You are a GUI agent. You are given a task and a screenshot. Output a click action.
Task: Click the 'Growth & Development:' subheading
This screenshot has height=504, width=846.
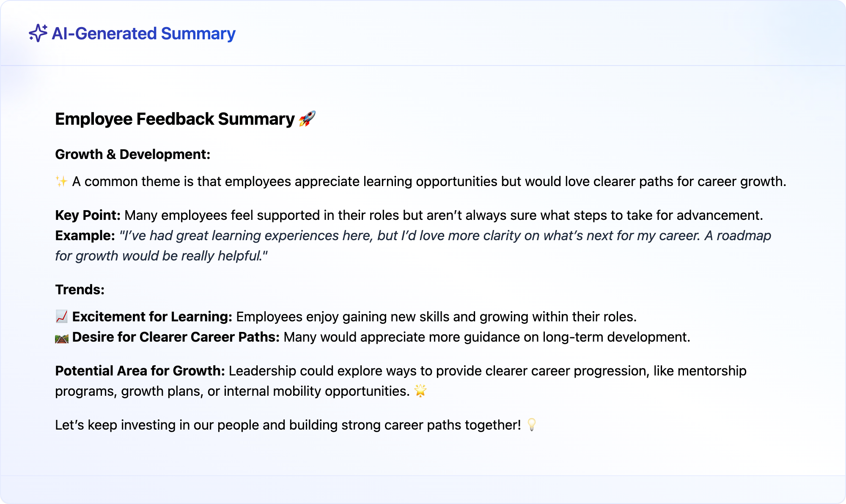tap(133, 154)
